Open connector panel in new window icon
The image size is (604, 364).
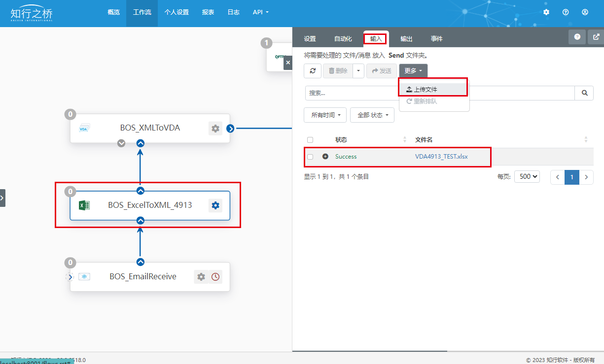(596, 37)
